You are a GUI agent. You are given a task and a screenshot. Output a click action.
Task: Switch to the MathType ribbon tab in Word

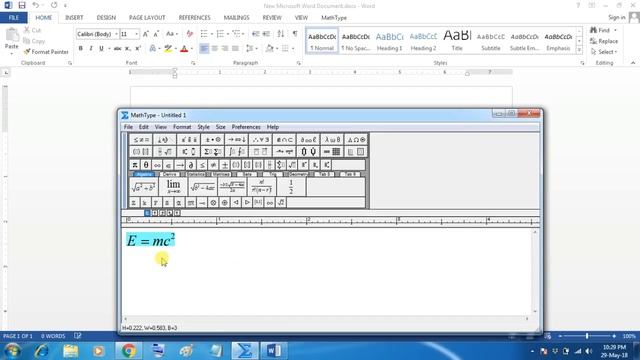[334, 18]
